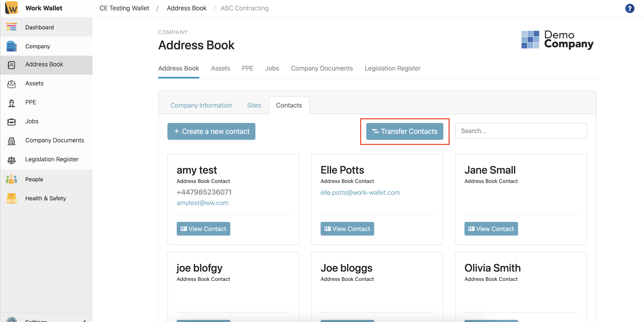View Contact for Jane Small
644x322 pixels.
pos(491,229)
